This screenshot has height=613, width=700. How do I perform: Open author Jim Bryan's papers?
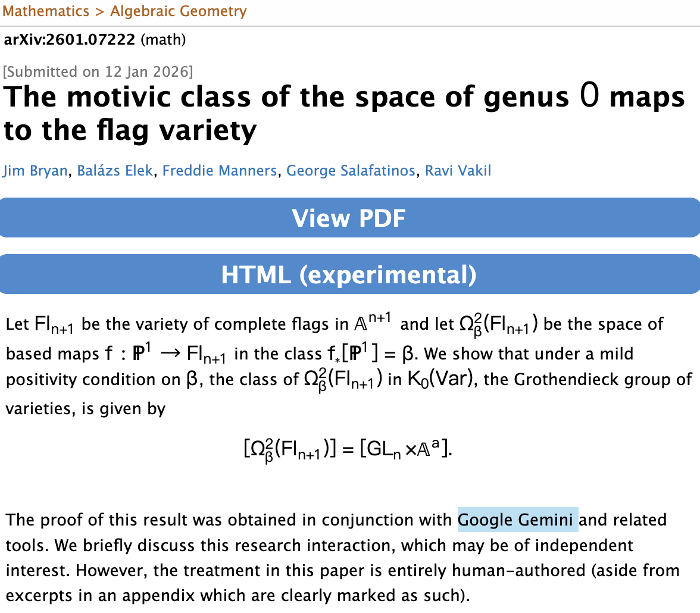(x=35, y=171)
